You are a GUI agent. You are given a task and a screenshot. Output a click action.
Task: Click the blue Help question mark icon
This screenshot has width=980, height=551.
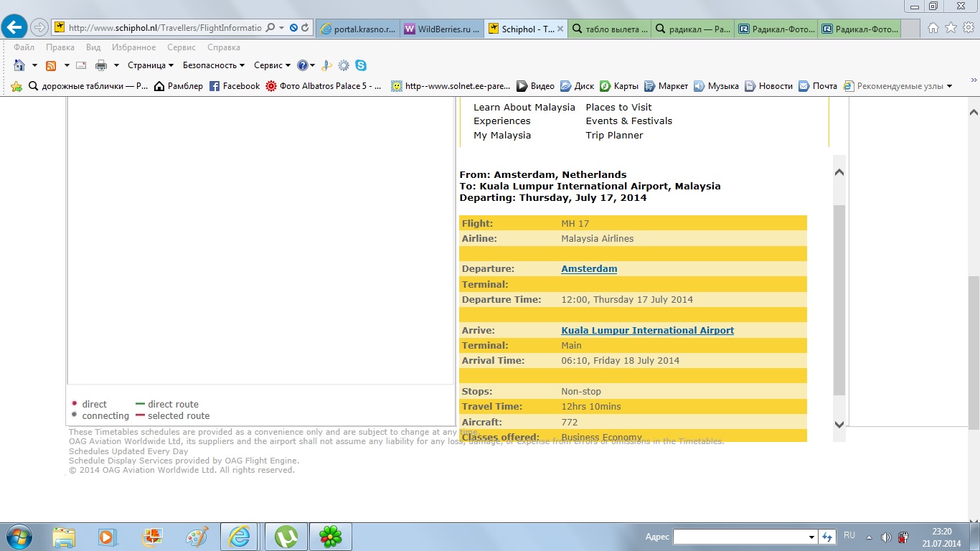(303, 65)
